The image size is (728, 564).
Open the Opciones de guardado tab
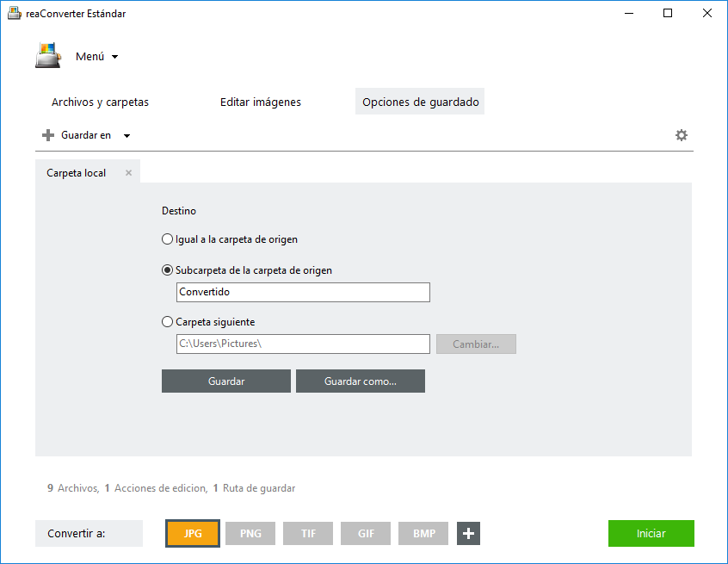click(420, 102)
